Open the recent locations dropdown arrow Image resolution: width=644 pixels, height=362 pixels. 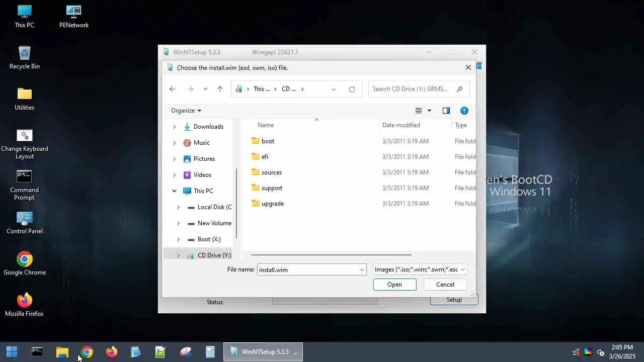(205, 89)
